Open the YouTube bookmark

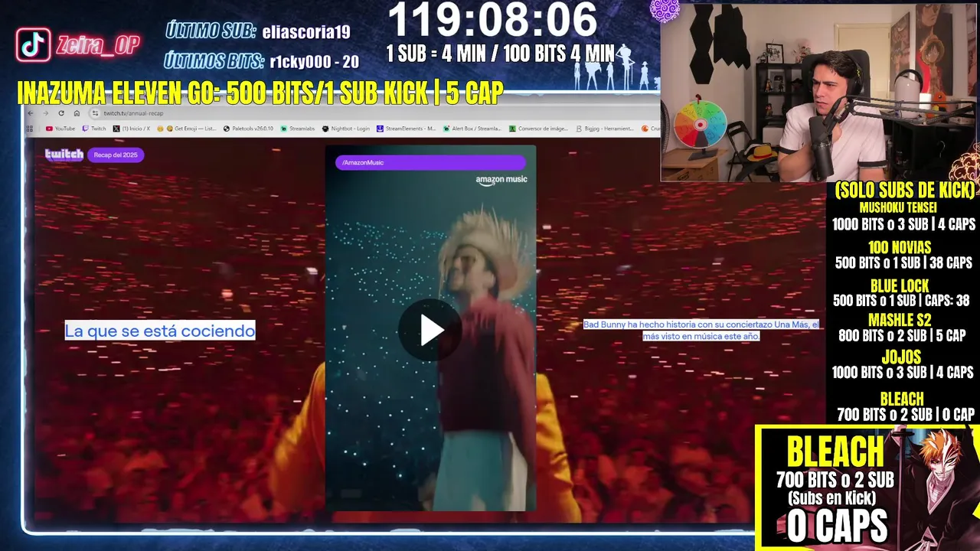coord(60,129)
